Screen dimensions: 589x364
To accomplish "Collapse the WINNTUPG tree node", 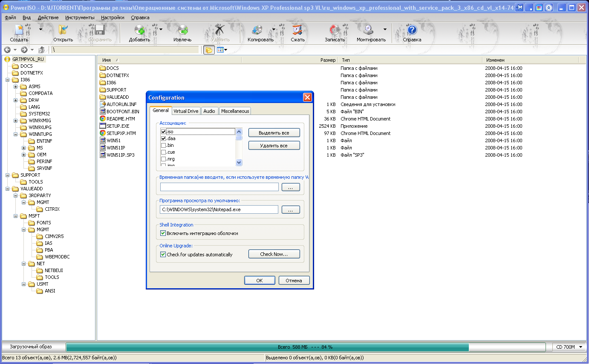I will coord(16,134).
